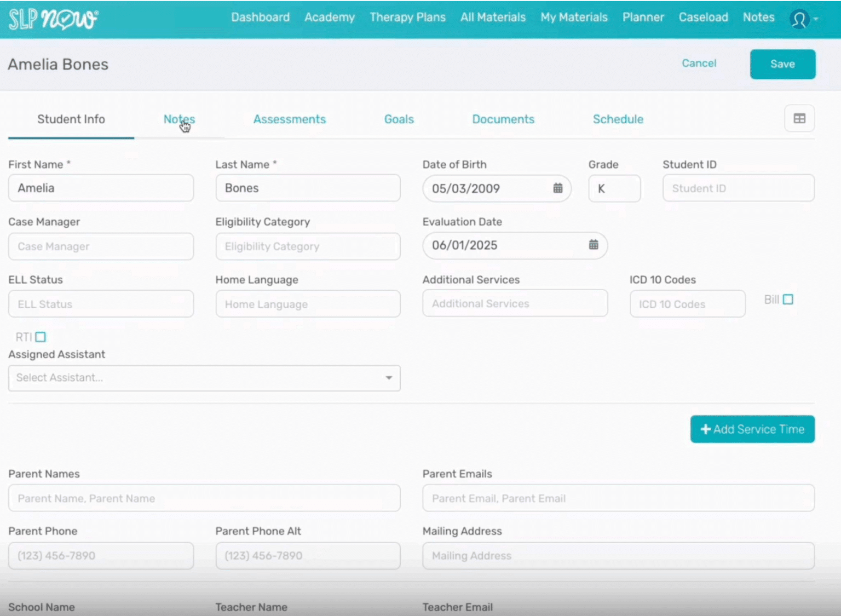Open the dropdown arrow next to the avatar
The image size is (841, 616).
point(816,20)
